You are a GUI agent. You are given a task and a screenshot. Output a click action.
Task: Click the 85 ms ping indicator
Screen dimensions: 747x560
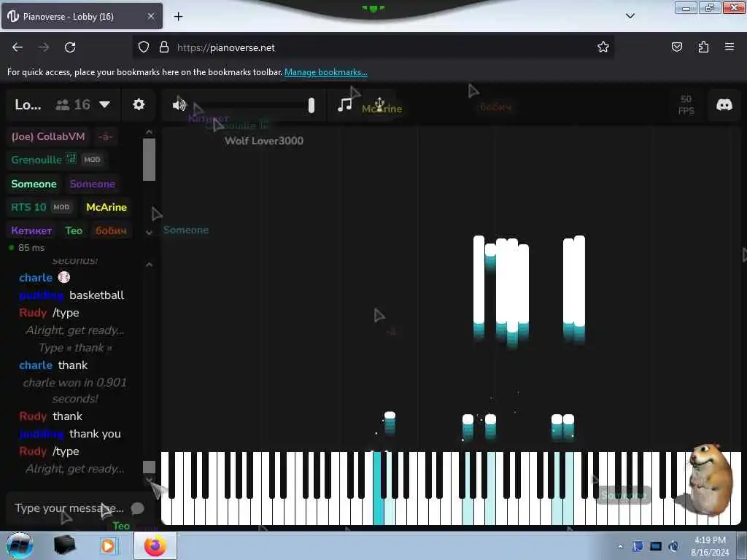[27, 248]
